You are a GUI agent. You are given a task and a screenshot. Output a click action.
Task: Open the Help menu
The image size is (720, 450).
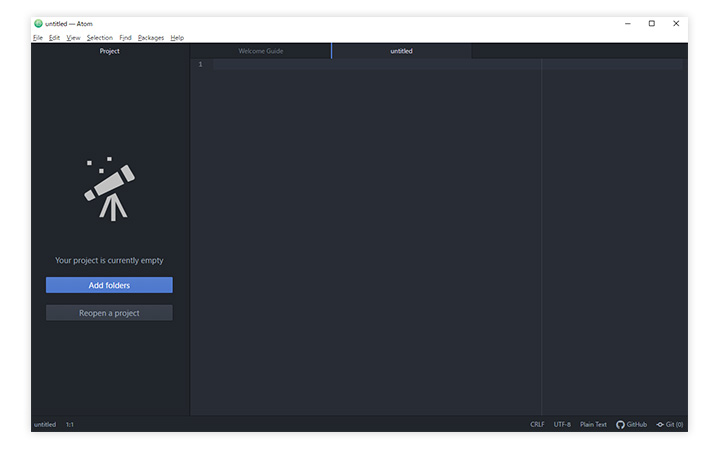(x=177, y=37)
